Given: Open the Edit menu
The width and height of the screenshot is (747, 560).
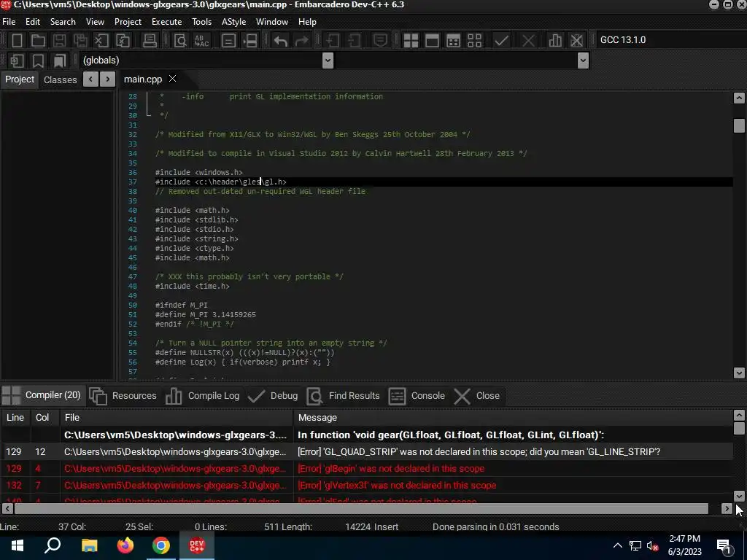Looking at the screenshot, I should pyautogui.click(x=33, y=22).
